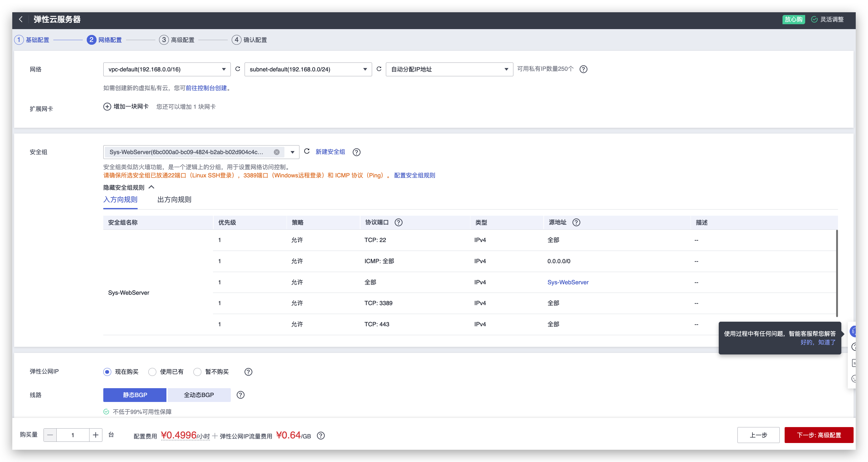
Task: Click the security group refresh icon
Action: pyautogui.click(x=307, y=152)
